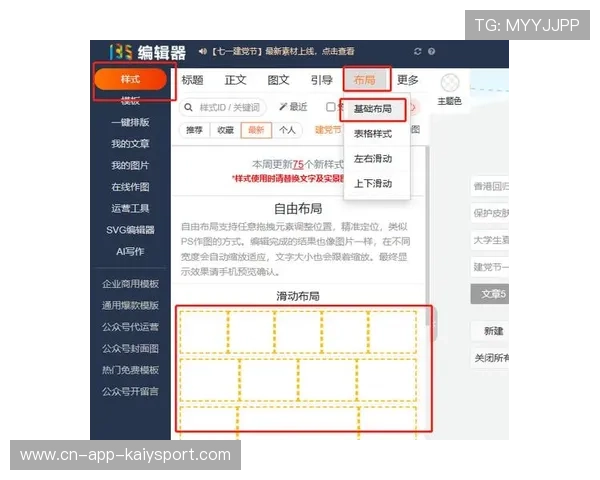Open AI写作 in sidebar
Viewport: 600px width, 480px height.
click(x=130, y=251)
